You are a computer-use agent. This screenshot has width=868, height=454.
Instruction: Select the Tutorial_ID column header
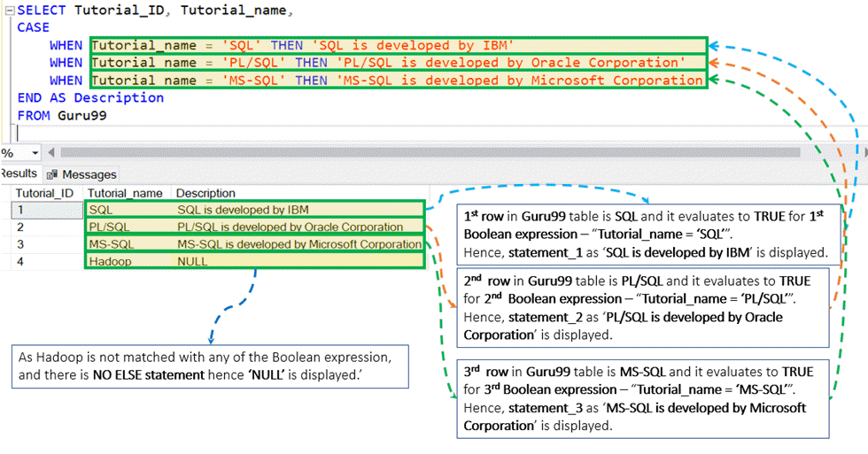[43, 193]
